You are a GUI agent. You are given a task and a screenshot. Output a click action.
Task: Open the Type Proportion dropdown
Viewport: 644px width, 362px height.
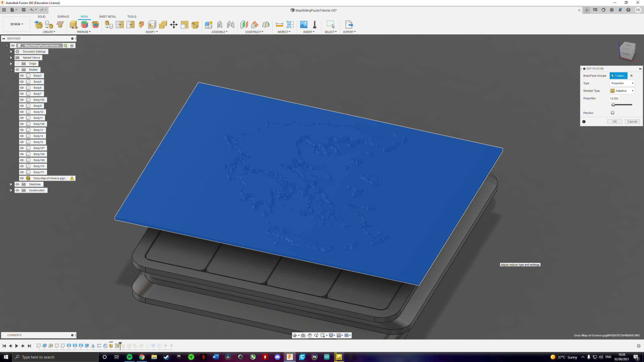pos(622,83)
